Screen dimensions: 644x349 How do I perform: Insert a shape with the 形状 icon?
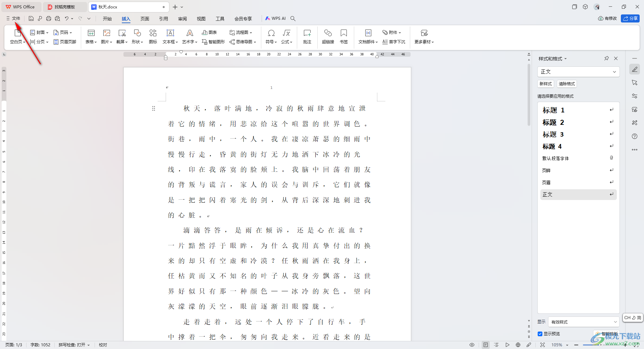137,33
